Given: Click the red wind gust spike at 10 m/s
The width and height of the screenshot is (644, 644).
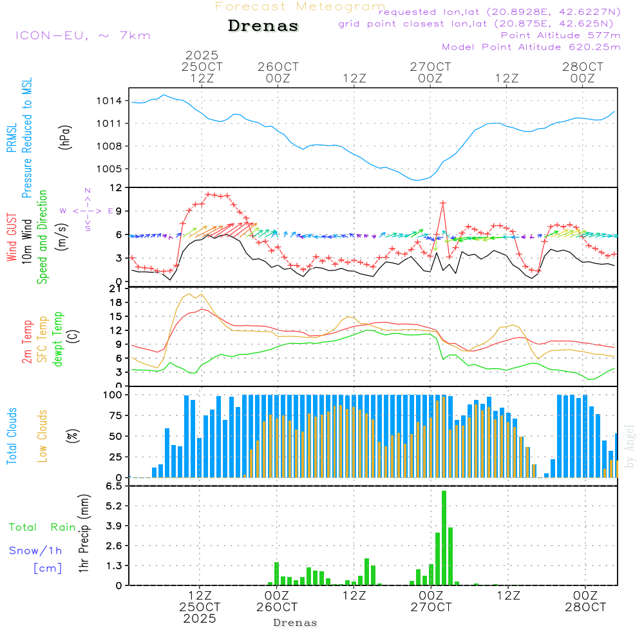Looking at the screenshot, I should point(443,204).
